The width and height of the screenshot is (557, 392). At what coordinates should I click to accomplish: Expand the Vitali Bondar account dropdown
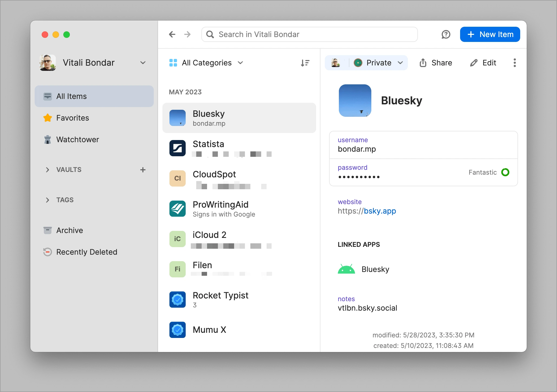[x=143, y=63]
